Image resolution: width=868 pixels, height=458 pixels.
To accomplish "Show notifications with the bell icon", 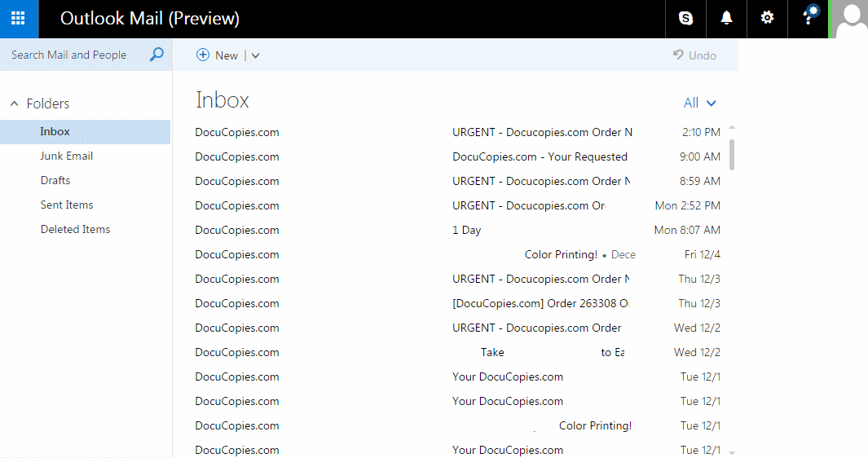I will click(x=726, y=18).
